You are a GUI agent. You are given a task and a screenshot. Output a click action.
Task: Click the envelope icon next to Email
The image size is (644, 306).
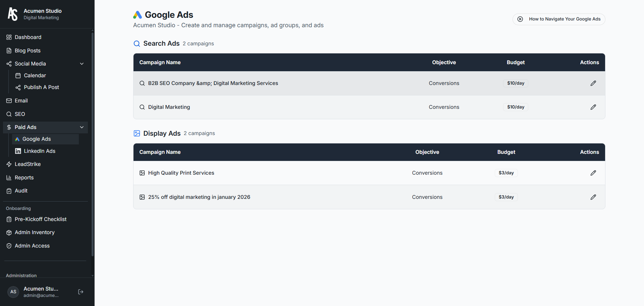[9, 101]
